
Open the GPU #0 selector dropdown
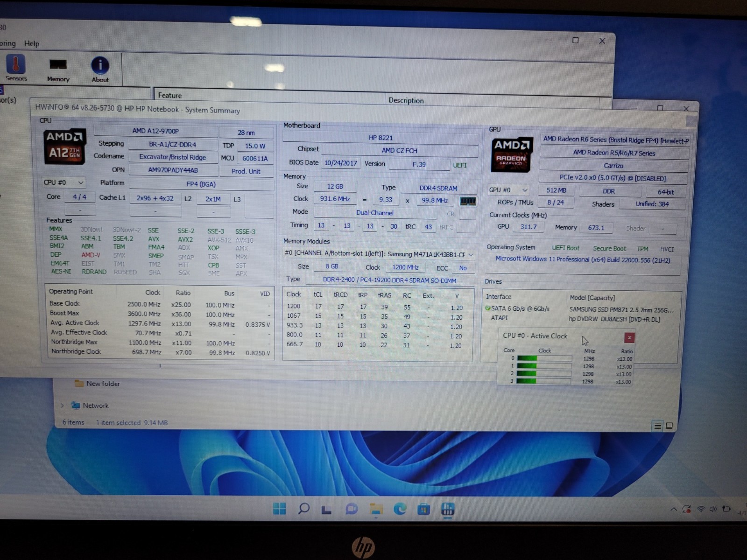coord(508,190)
